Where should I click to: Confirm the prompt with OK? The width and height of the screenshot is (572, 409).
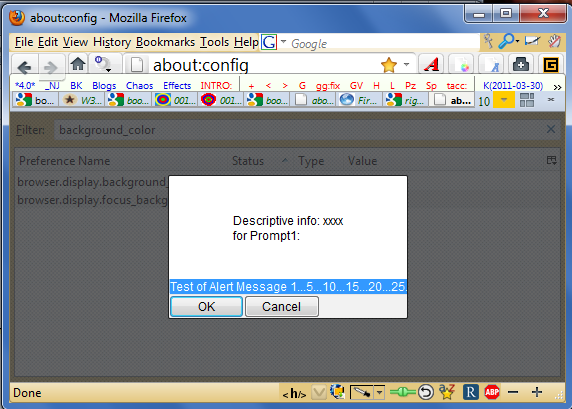point(206,306)
